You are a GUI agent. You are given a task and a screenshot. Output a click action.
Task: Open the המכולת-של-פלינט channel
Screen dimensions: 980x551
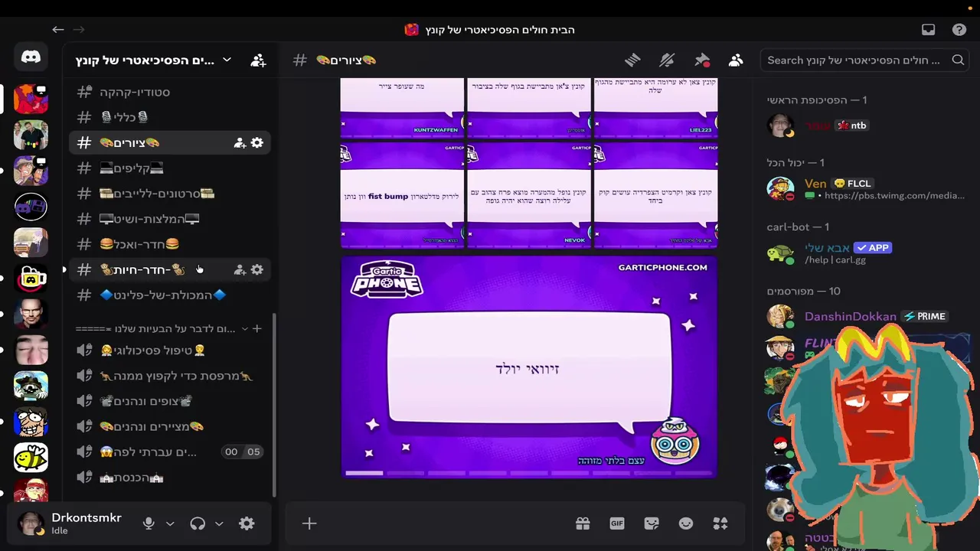[170, 295]
